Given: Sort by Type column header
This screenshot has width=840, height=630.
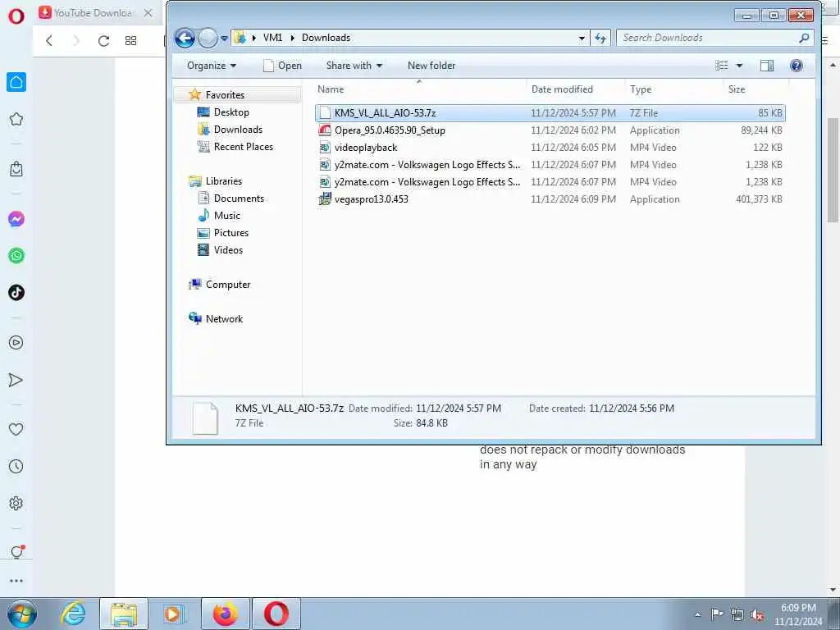Looking at the screenshot, I should coord(673,89).
